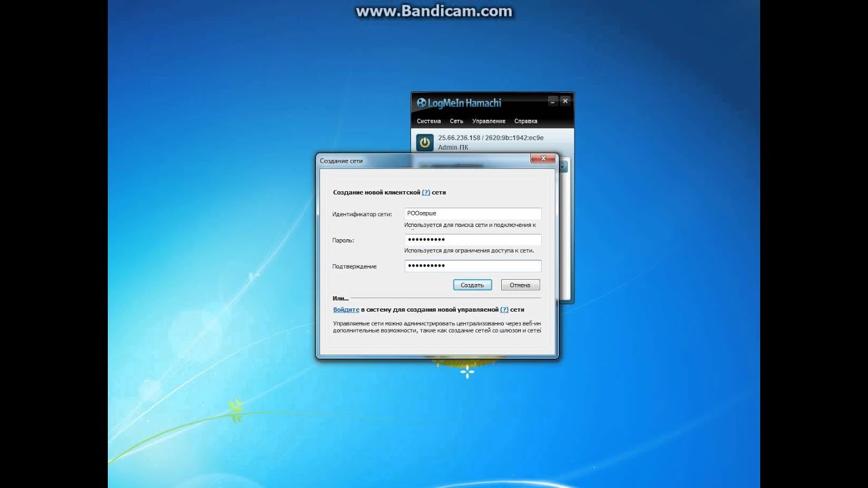Image resolution: width=868 pixels, height=488 pixels.
Task: Open the Система menu in Hamachi
Action: (429, 121)
